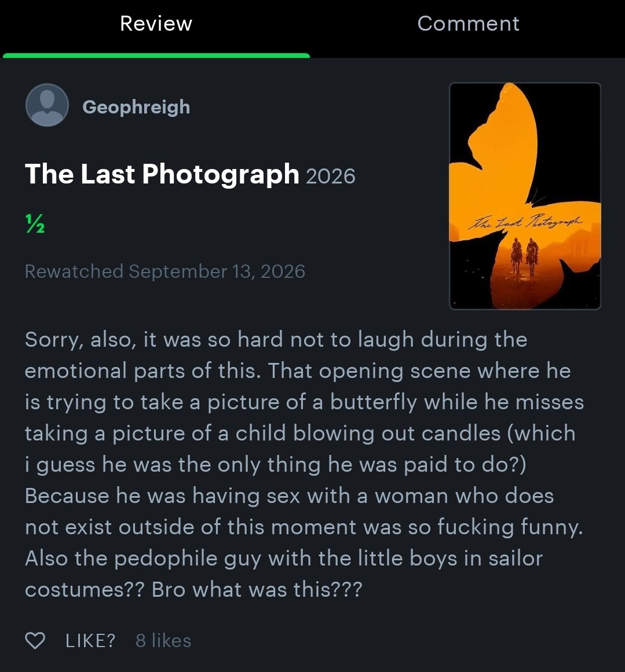Click the horseback riders on the poster
Image resolution: width=625 pixels, height=672 pixels.
pos(524,256)
